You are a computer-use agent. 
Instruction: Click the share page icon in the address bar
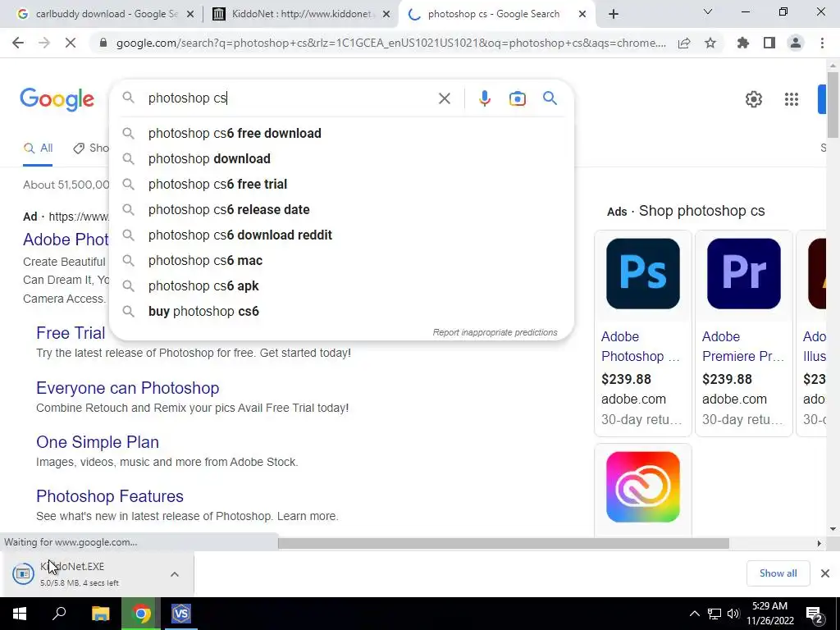click(x=684, y=43)
